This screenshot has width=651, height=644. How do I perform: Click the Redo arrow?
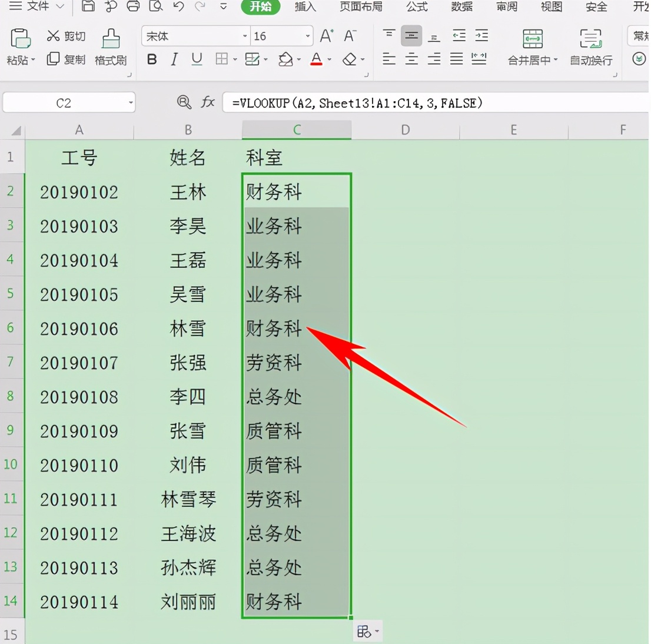(x=201, y=6)
